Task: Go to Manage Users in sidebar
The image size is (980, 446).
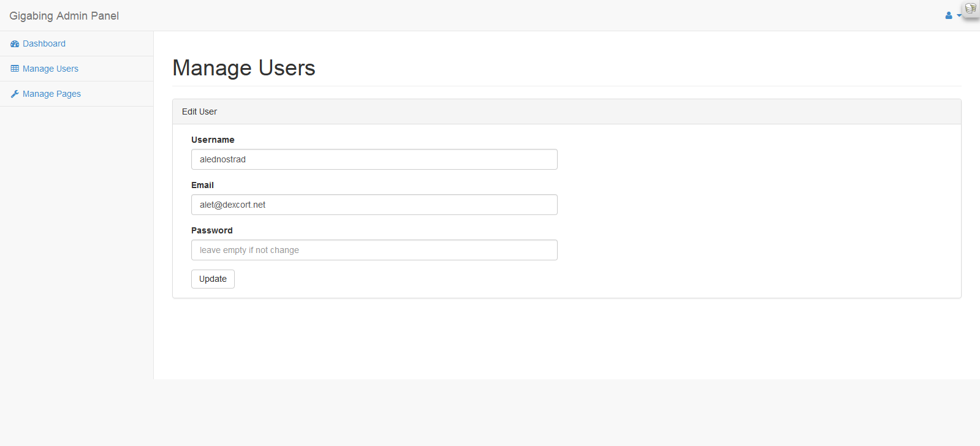Action: point(50,69)
